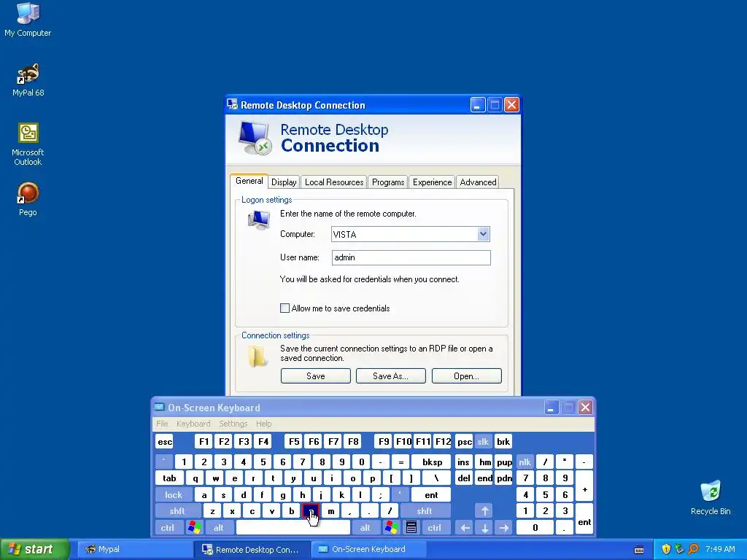Screen dimensions: 747x560
Task: Click the F12 key
Action: 443,441
